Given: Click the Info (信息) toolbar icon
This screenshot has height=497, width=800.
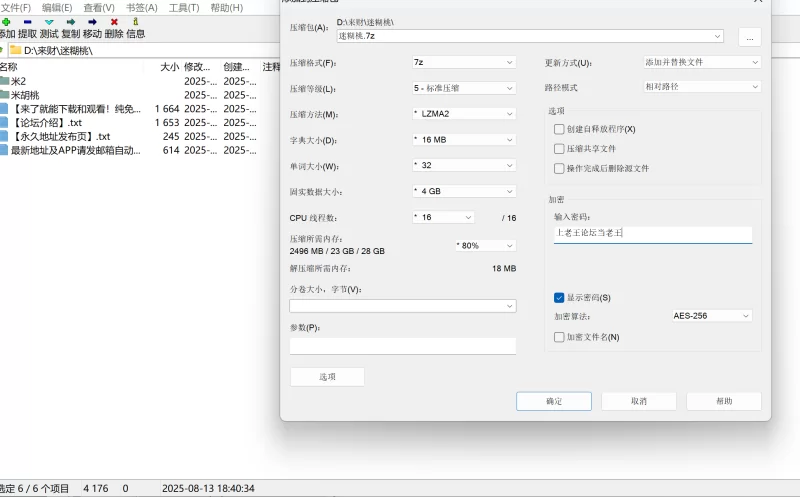Looking at the screenshot, I should point(136,21).
